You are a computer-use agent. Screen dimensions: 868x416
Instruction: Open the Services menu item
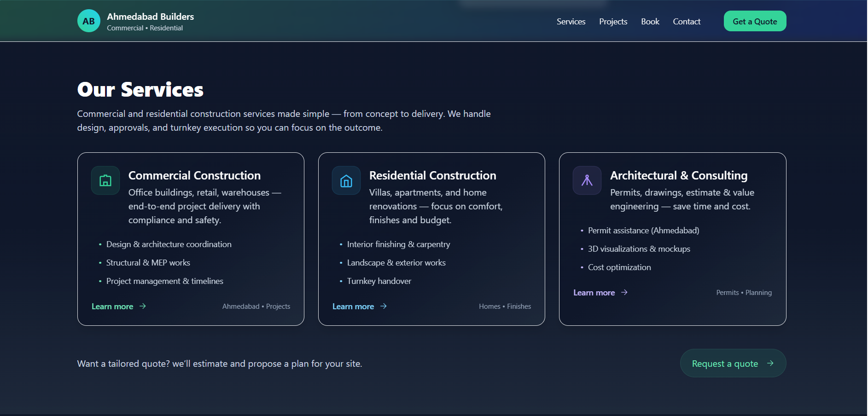tap(571, 21)
